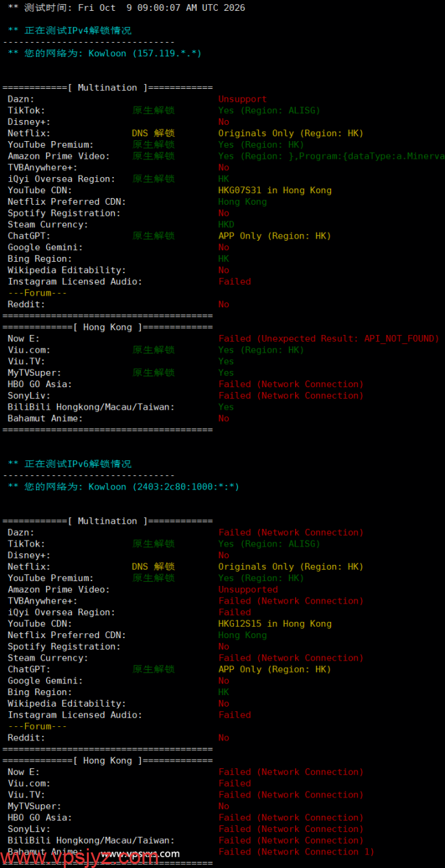Click the green 'Yes' result for Viu.TV

click(226, 361)
